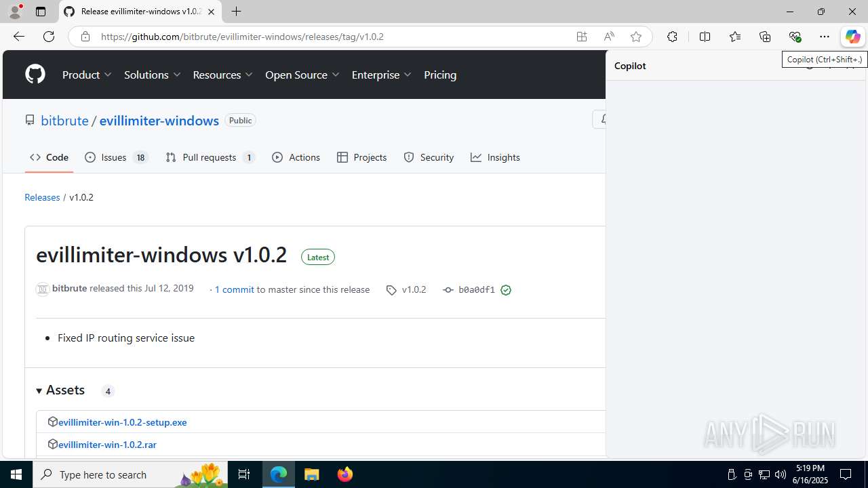Open the evillimiter-windows repository link

coord(159,120)
